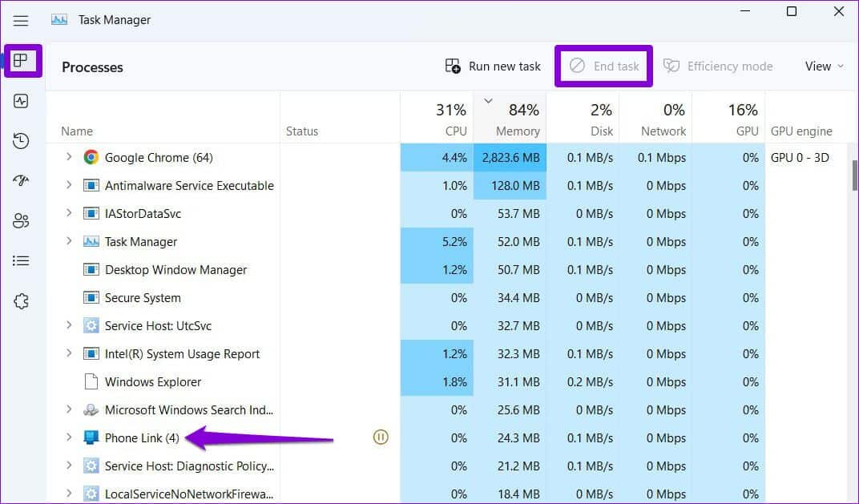Switch to the Processes sidebar tab
The image size is (859, 504).
click(x=21, y=60)
